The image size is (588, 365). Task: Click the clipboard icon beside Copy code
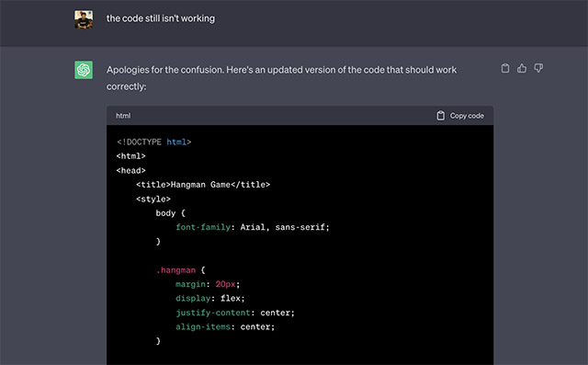point(441,116)
